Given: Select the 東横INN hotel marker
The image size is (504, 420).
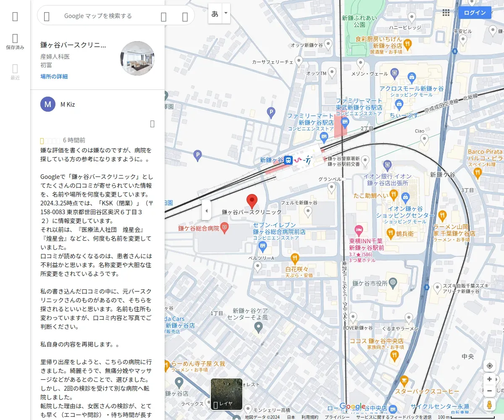Looking at the screenshot, I should pos(359,230).
